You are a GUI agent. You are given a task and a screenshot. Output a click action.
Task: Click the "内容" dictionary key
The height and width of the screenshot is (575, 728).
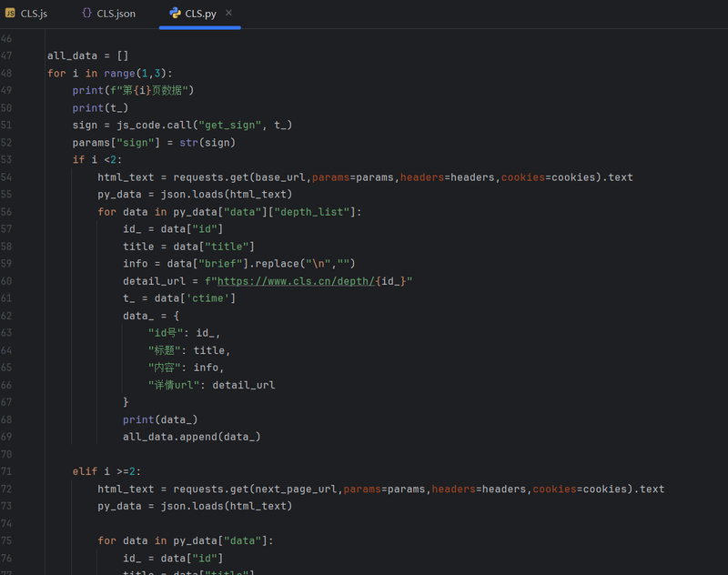[x=165, y=367]
